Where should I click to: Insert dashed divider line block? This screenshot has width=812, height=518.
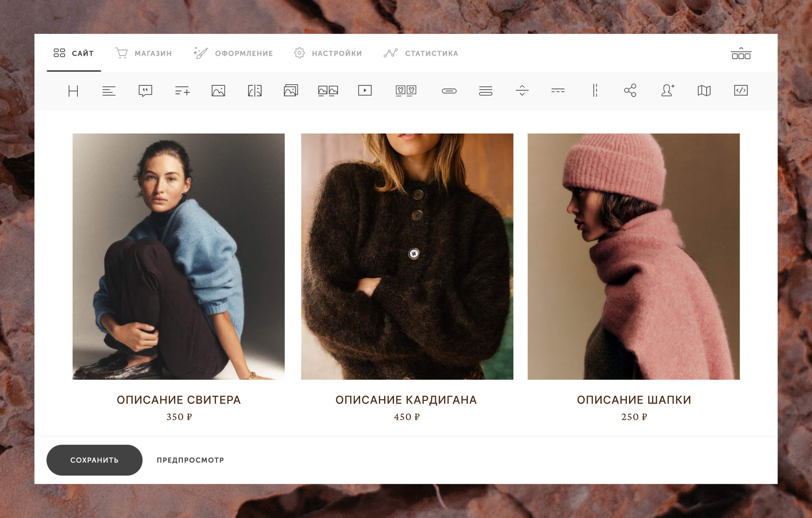point(558,90)
